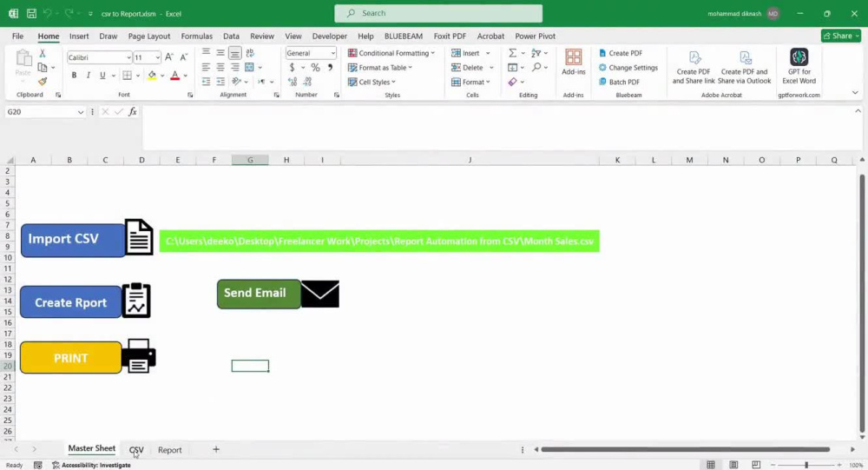This screenshot has width=868, height=470.
Task: Click Create PDF and Share via Outlook
Action: (x=744, y=68)
